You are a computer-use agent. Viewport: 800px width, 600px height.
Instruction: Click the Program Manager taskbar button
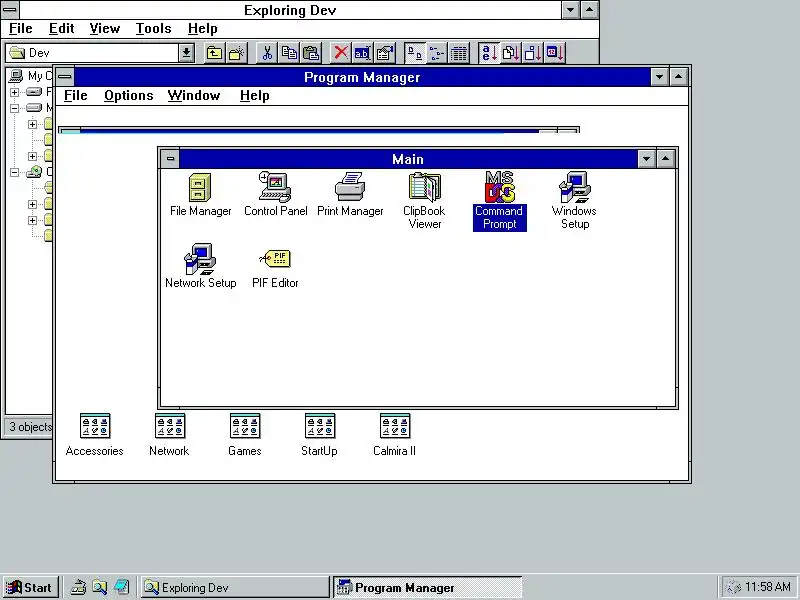point(428,588)
